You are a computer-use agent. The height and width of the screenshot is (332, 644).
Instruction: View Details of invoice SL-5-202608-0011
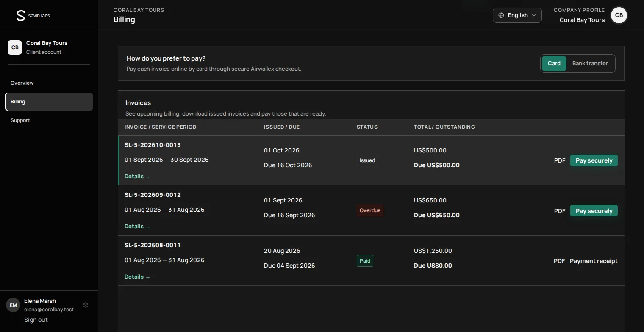click(x=137, y=277)
